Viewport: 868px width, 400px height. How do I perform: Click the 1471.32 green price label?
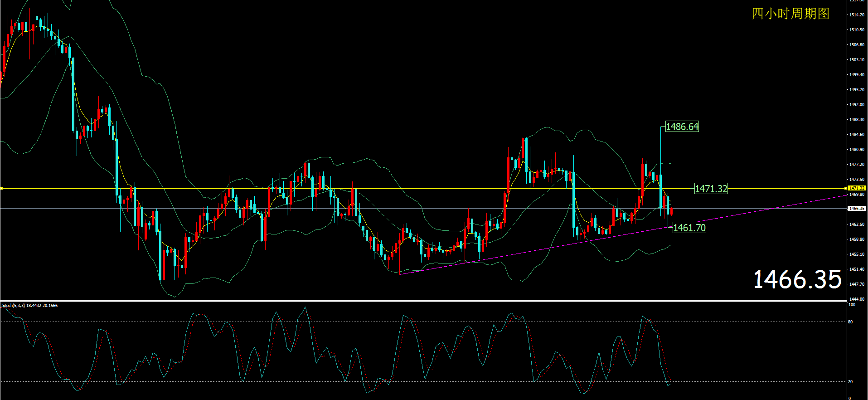pos(711,189)
